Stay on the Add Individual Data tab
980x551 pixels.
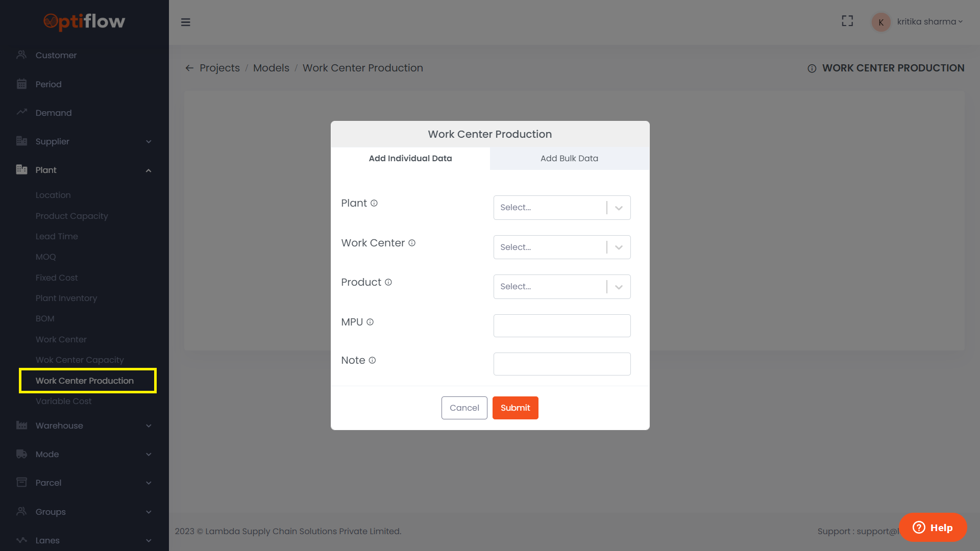(x=410, y=158)
